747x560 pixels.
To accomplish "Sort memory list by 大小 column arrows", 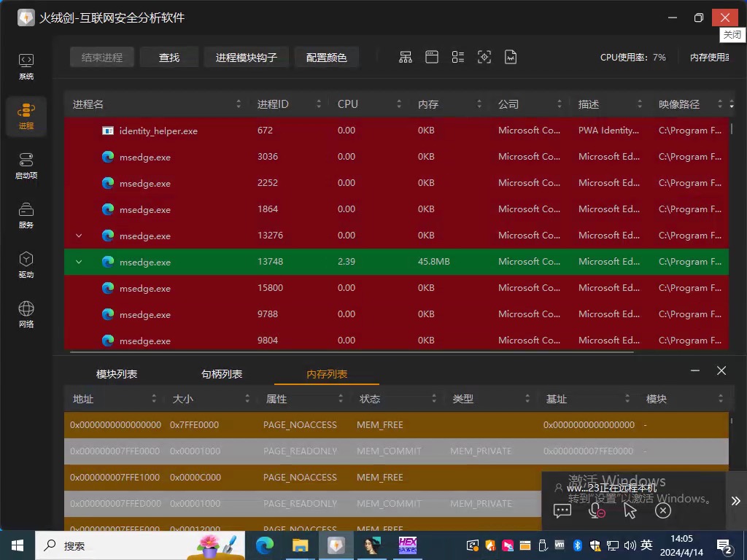I will 247,399.
